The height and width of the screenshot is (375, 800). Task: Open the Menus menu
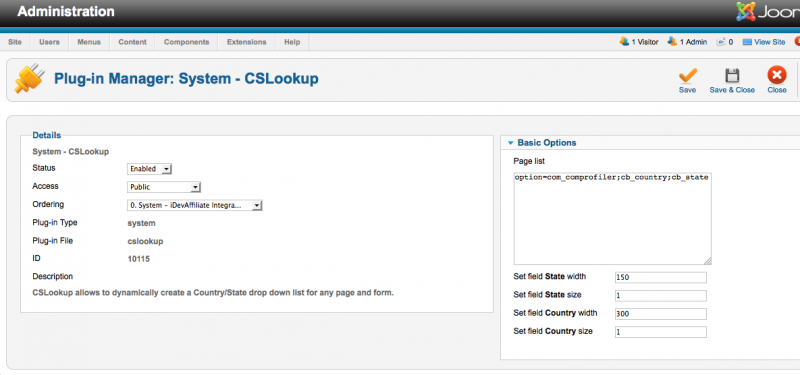click(89, 42)
